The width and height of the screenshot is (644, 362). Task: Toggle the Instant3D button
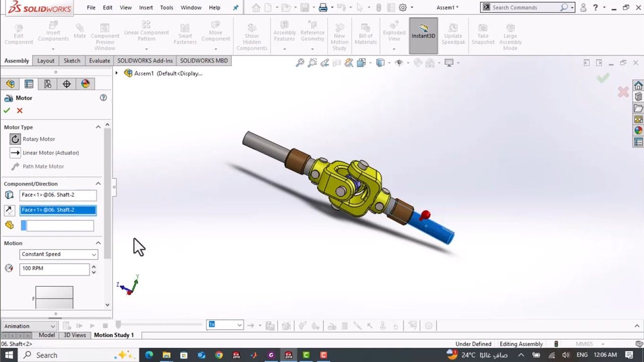(x=424, y=36)
